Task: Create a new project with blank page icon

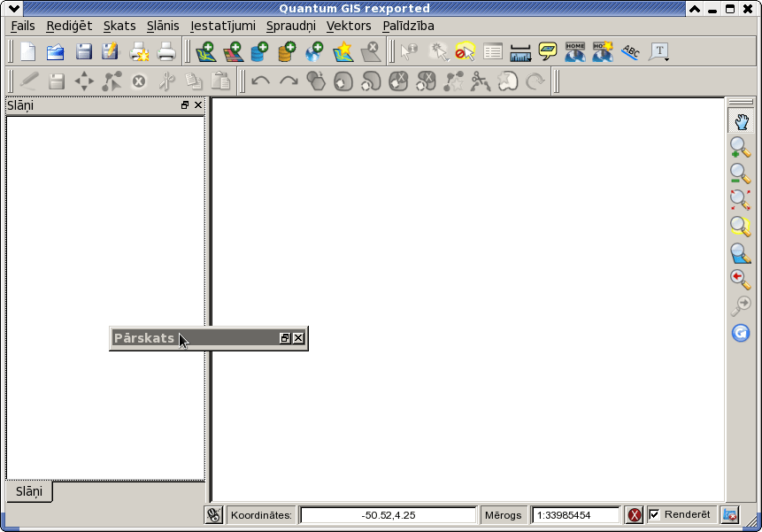Action: [x=28, y=52]
